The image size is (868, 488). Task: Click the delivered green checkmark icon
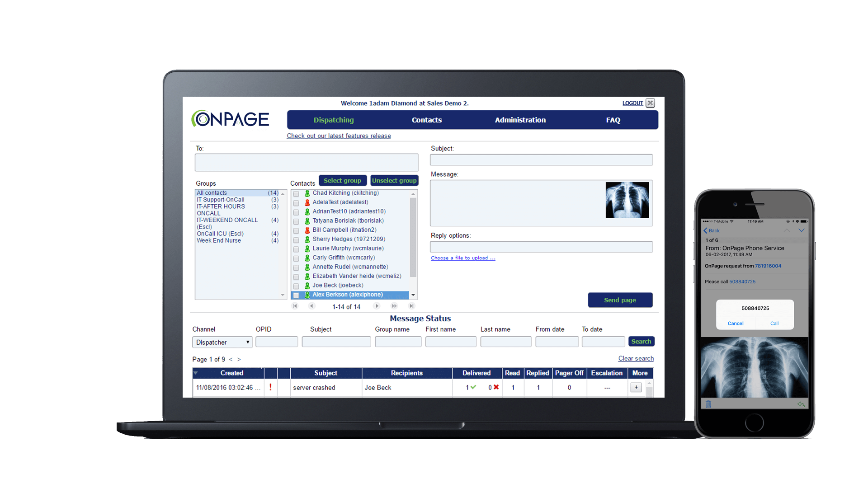[473, 387]
